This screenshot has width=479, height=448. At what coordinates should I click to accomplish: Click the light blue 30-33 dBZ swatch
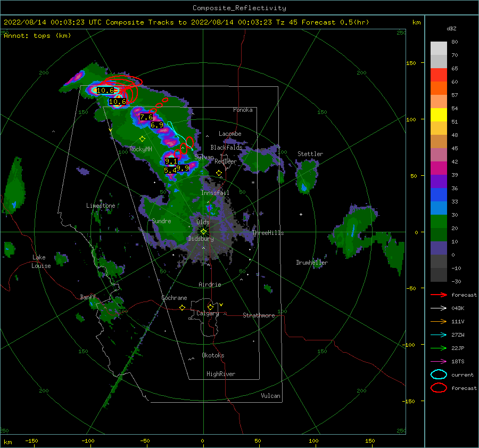click(x=439, y=208)
